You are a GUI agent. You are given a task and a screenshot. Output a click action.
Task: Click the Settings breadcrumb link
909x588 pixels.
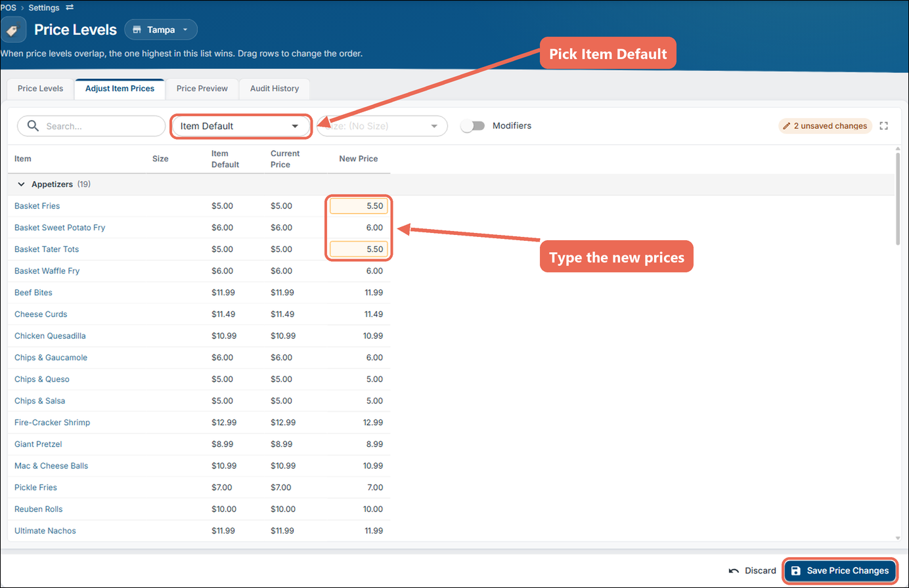click(44, 8)
